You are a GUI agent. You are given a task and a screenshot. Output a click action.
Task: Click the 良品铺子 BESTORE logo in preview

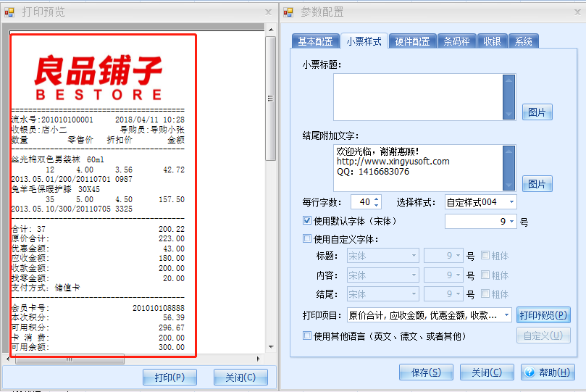click(x=99, y=78)
